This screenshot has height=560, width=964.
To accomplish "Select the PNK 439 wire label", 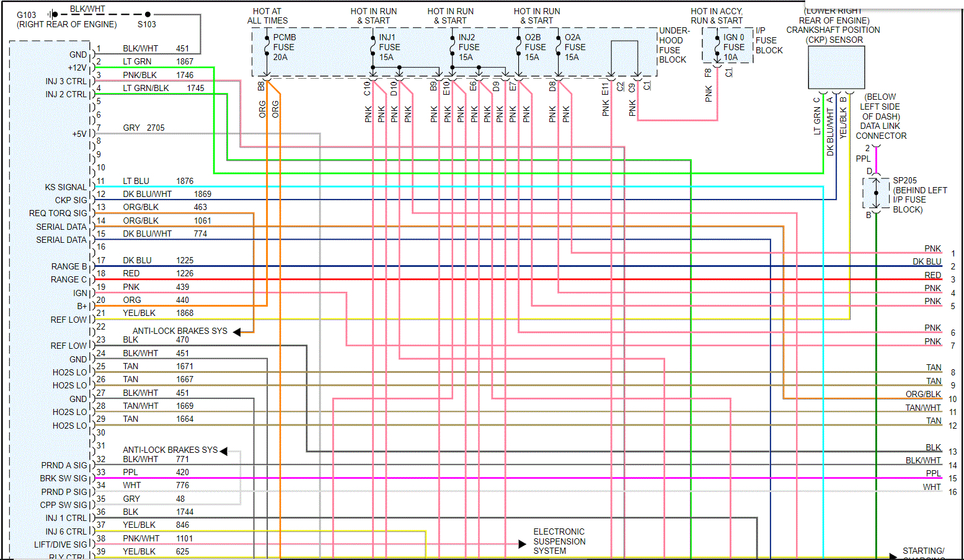I will point(156,287).
